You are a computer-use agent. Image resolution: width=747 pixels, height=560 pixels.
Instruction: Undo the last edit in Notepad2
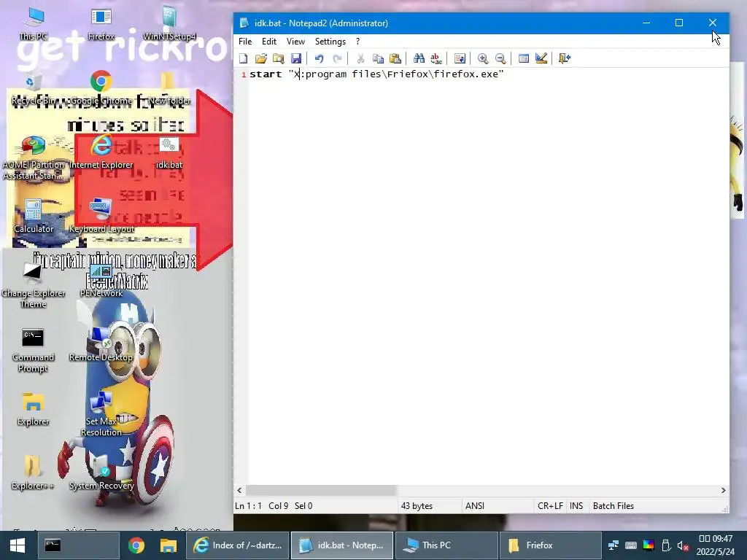[320, 58]
